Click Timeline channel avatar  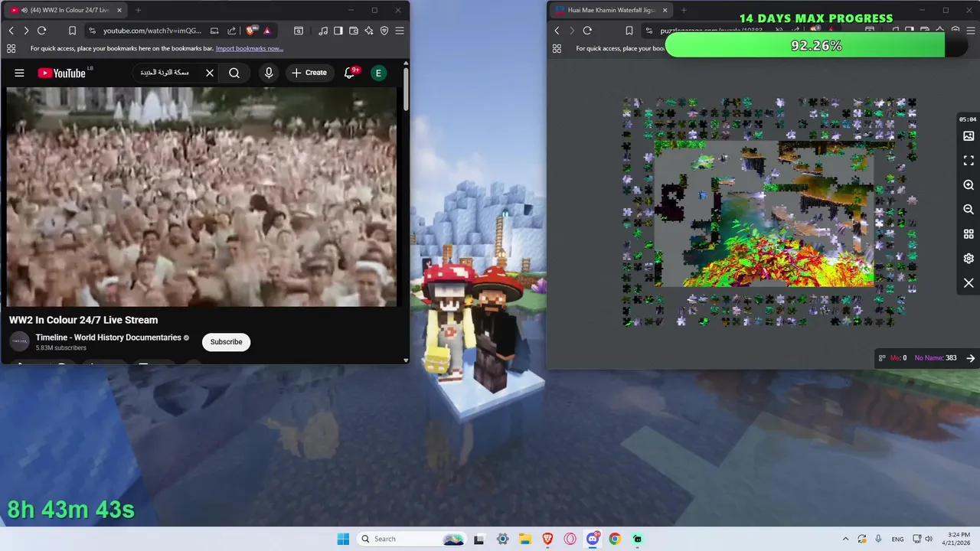(x=19, y=341)
